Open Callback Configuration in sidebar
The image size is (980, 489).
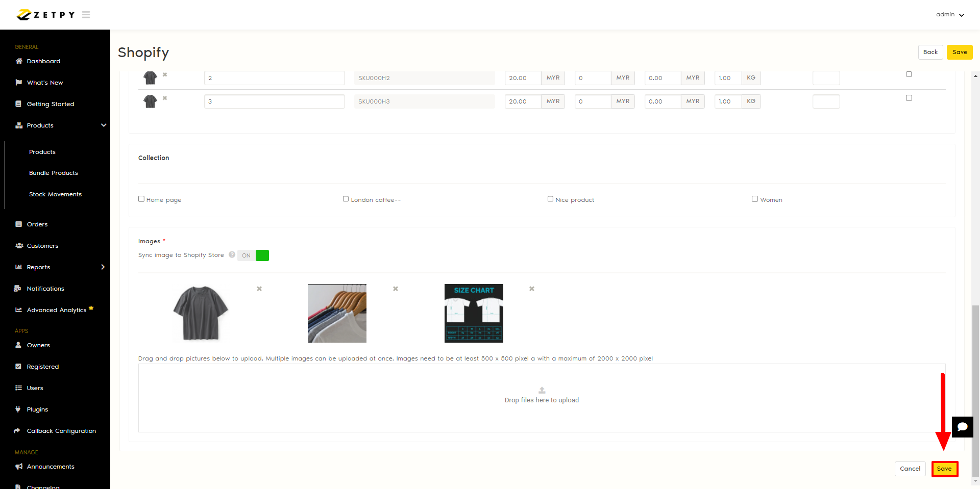click(x=61, y=431)
